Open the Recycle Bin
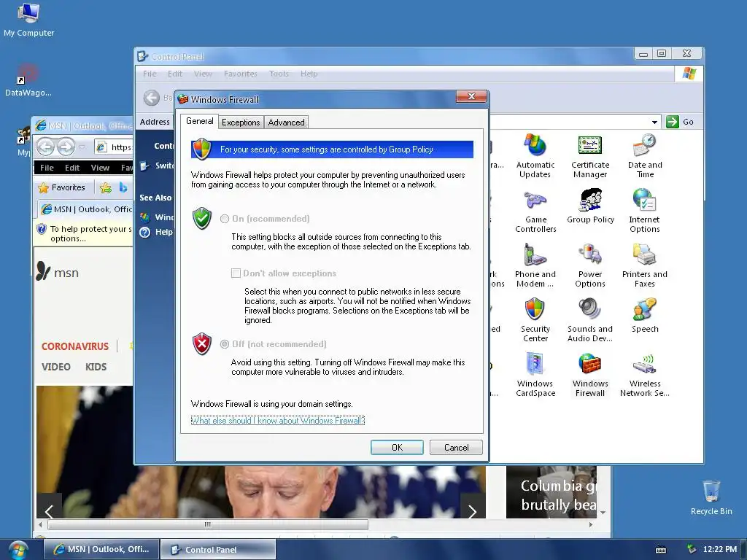 [x=711, y=497]
